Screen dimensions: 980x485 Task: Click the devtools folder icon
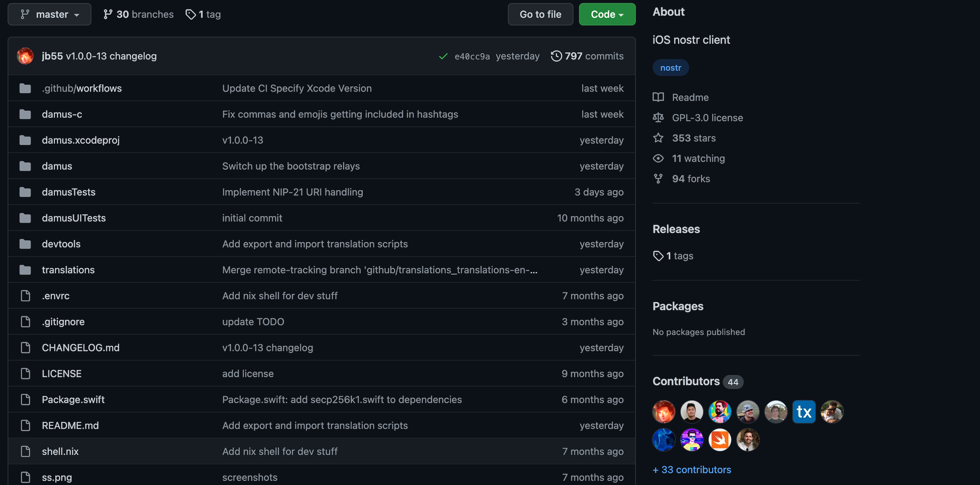click(x=25, y=244)
